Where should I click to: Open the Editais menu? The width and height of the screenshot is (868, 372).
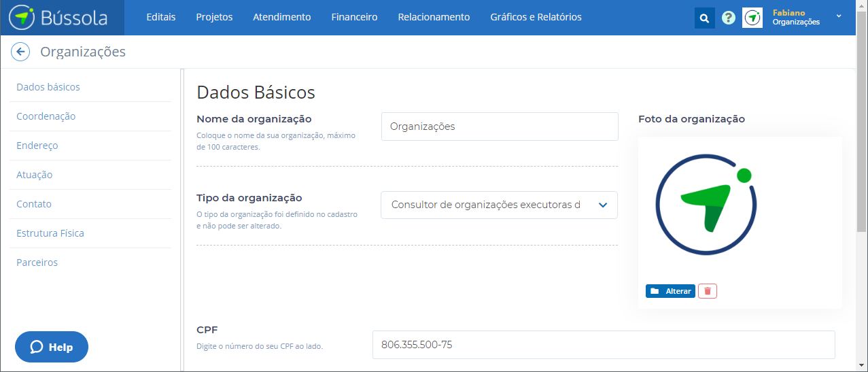point(161,18)
